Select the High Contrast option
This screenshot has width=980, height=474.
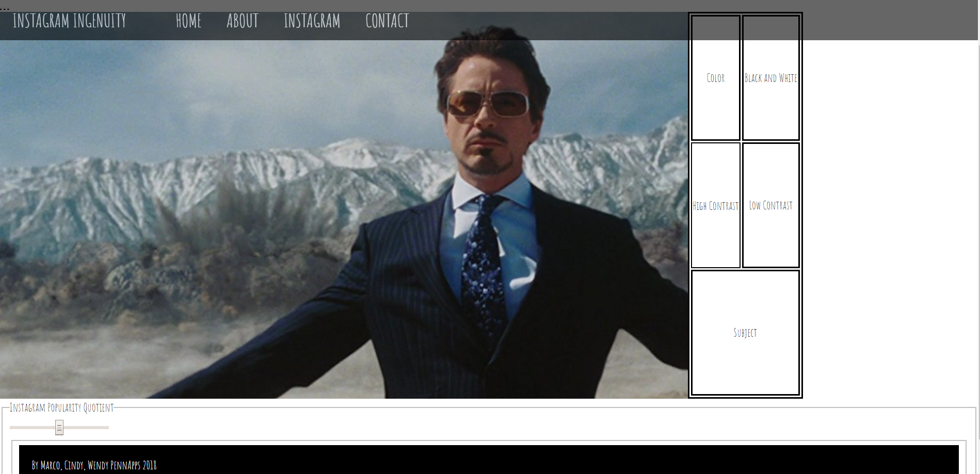[715, 205]
